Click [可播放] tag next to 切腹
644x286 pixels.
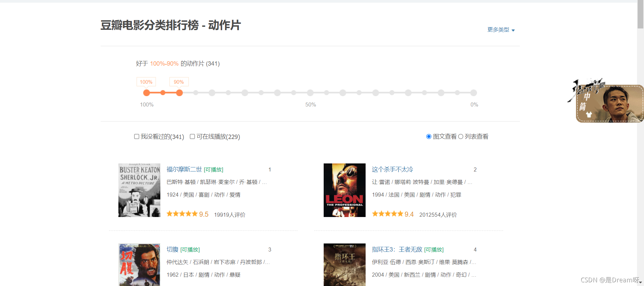pyautogui.click(x=190, y=250)
